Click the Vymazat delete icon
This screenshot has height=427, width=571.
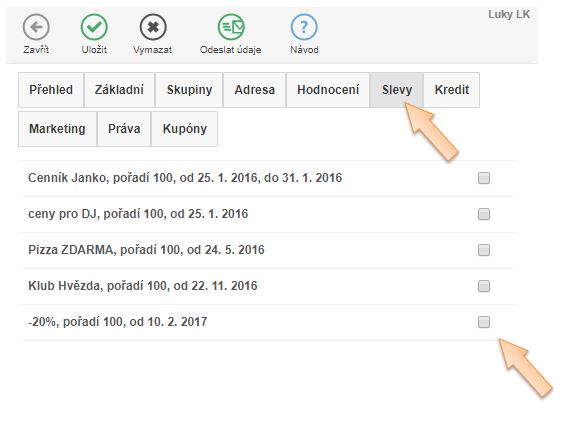pos(153,27)
